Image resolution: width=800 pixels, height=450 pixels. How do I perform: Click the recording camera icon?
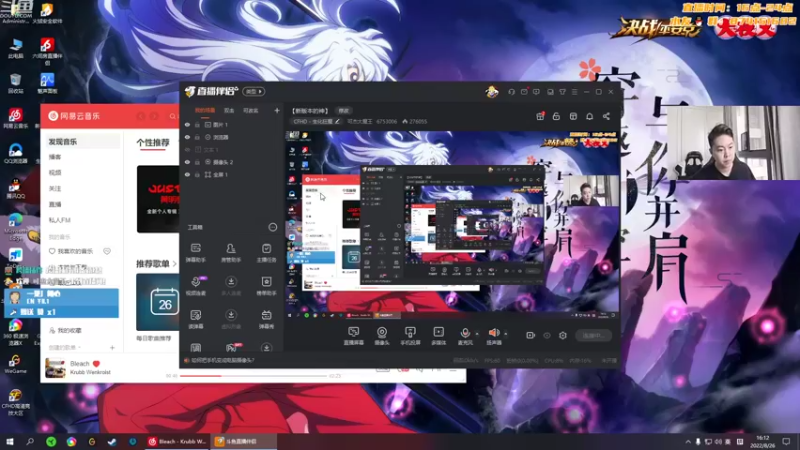coord(530,335)
